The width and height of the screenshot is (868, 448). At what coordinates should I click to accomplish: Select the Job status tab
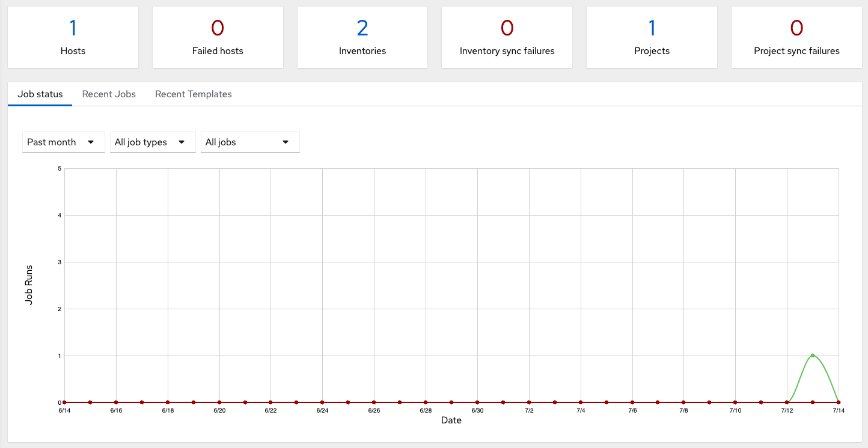(x=40, y=94)
